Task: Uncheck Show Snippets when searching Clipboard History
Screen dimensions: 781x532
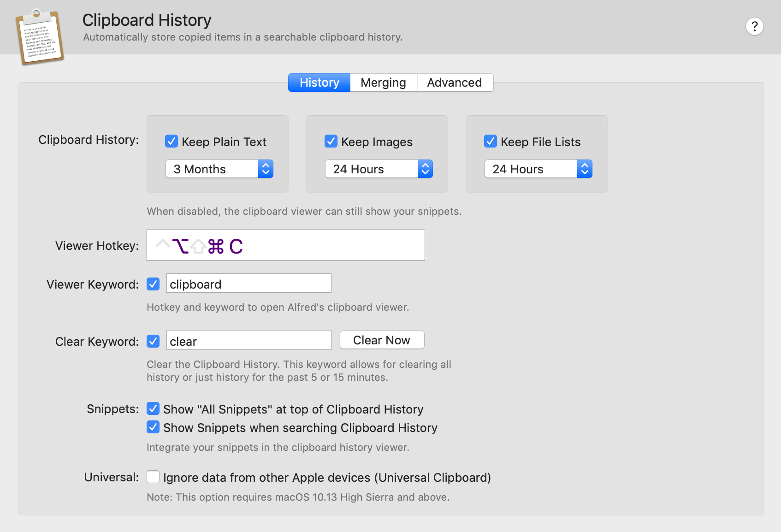Action: (x=153, y=427)
